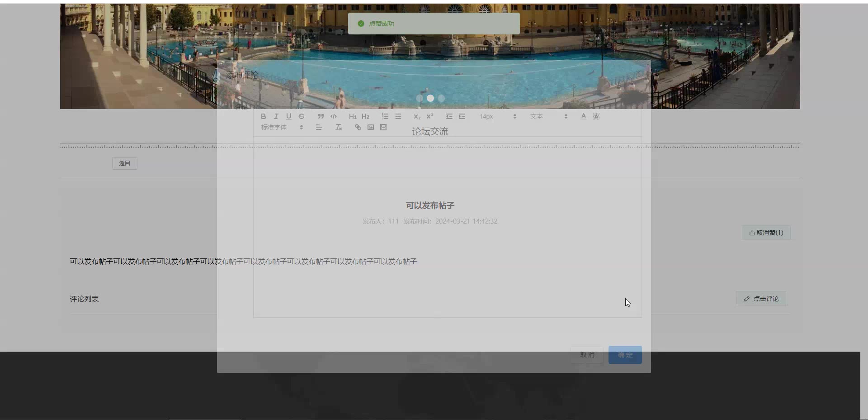Screen dimensions: 868x420
Task: Select the second carousel indicator dot
Action: tap(430, 98)
